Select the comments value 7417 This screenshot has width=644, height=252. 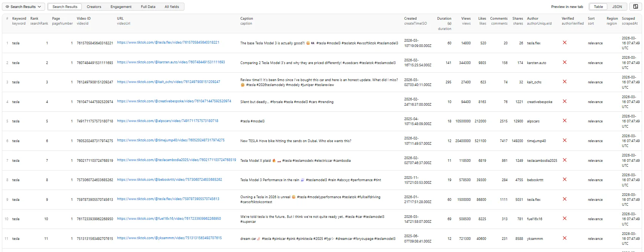pos(504,141)
